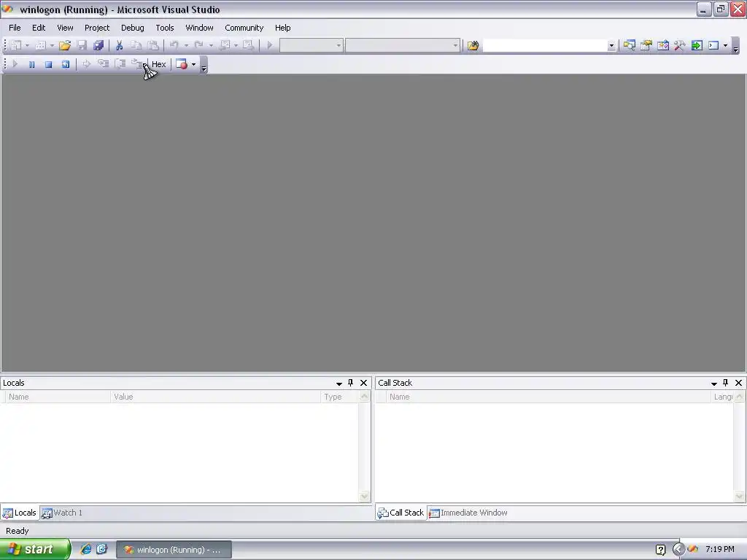Open the Tools menu
The image size is (747, 560).
(165, 28)
